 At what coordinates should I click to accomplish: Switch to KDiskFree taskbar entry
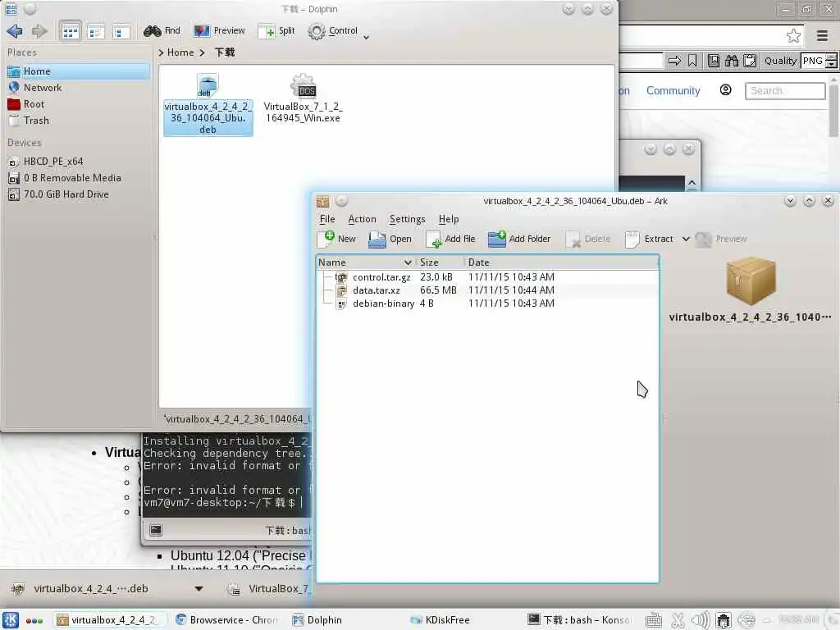click(x=441, y=620)
